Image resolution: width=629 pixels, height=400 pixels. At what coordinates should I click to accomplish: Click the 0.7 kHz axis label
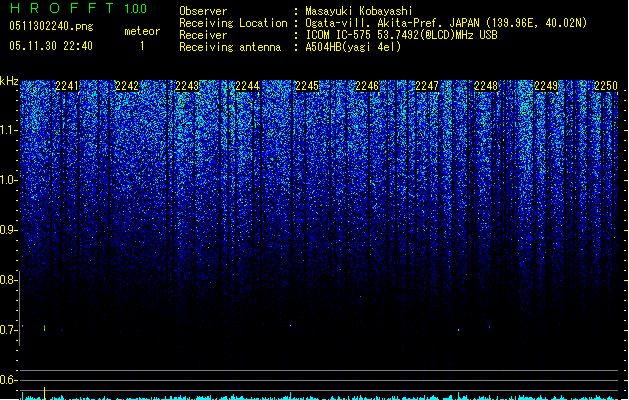pyautogui.click(x=8, y=330)
